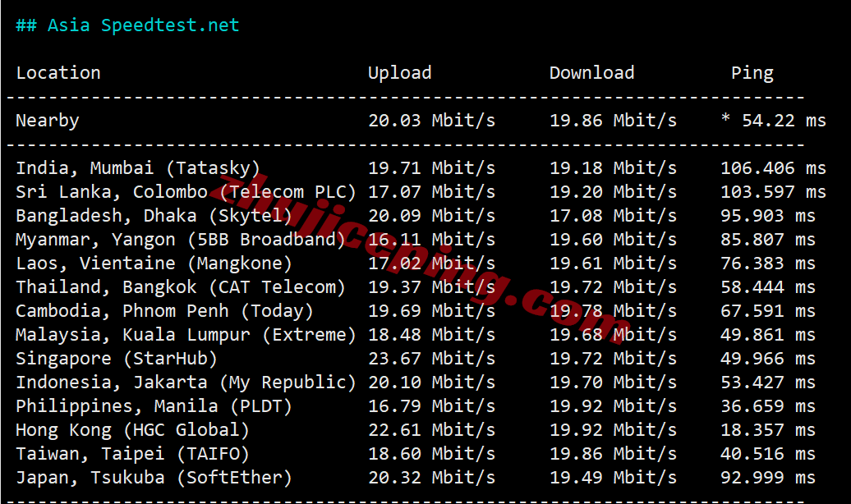The image size is (851, 504).
Task: Click Laos download 19.61 Mbit/s
Action: pos(614,263)
